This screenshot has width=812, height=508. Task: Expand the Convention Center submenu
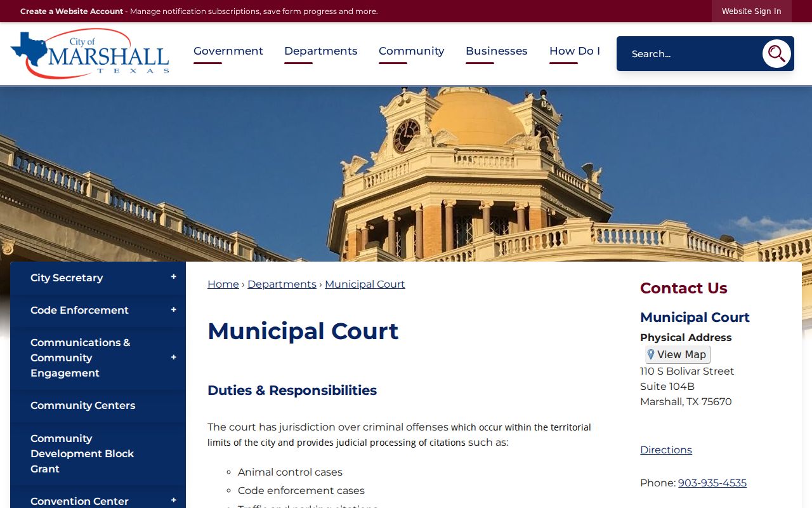173,501
